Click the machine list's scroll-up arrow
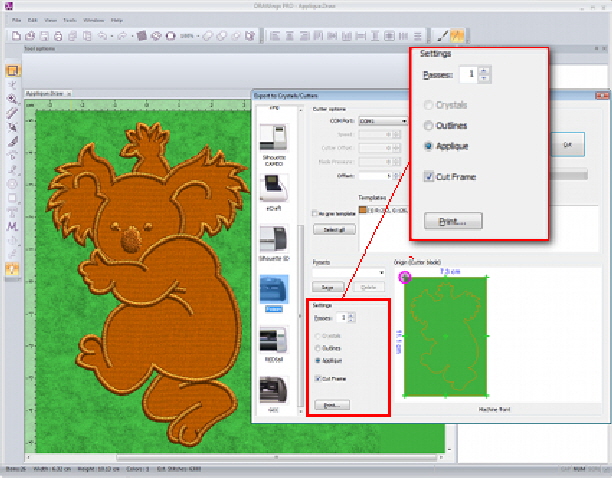Image resolution: width=612 pixels, height=478 pixels. (300, 110)
